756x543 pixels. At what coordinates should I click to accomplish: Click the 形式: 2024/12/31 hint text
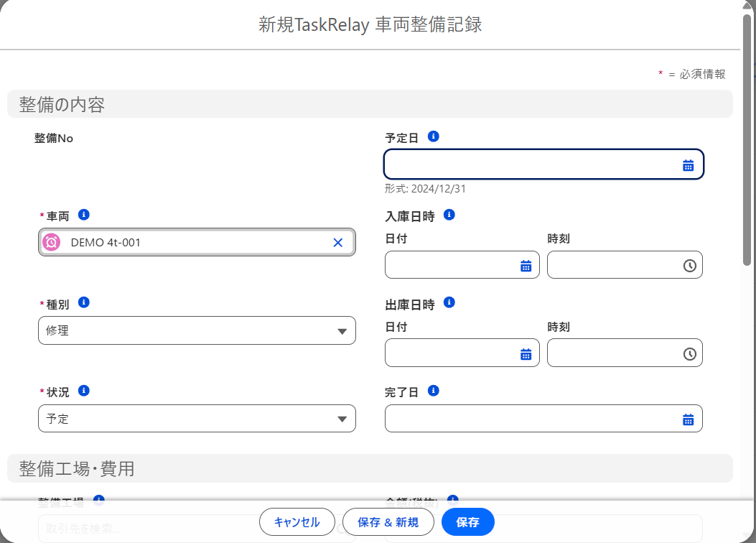[425, 189]
